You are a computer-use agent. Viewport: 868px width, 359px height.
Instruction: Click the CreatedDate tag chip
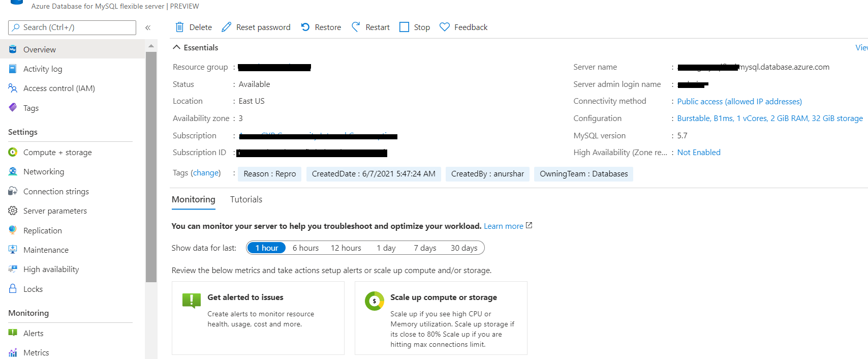coord(374,174)
